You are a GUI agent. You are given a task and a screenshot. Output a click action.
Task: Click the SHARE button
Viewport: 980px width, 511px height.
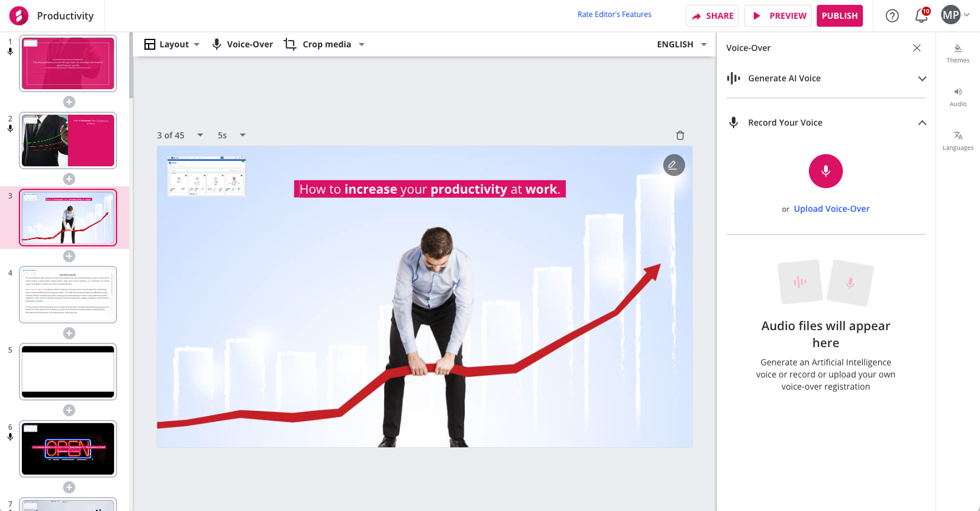pos(712,16)
